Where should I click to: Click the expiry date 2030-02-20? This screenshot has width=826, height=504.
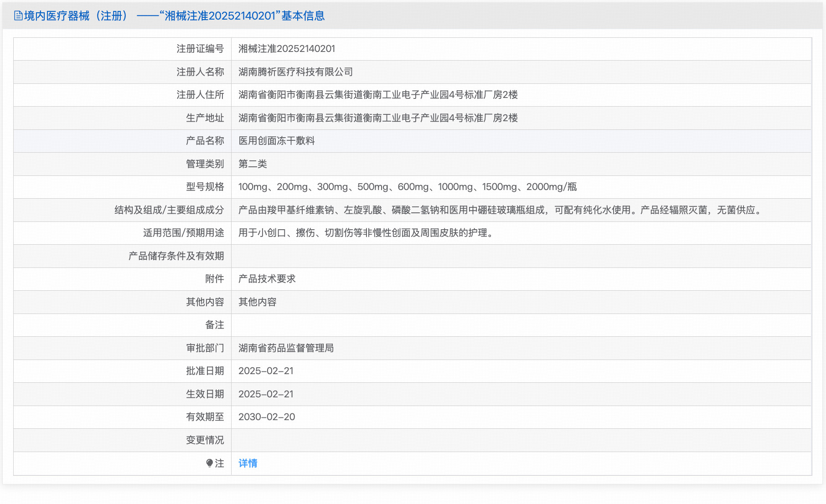pyautogui.click(x=267, y=417)
